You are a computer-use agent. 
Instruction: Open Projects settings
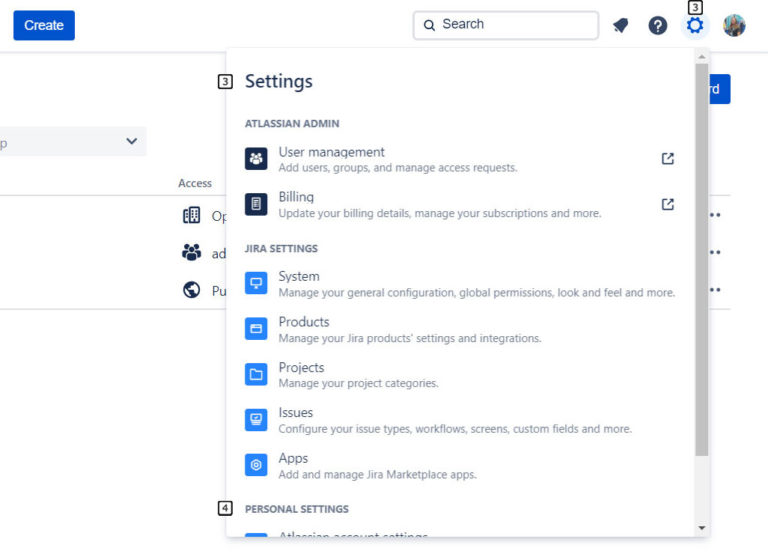[x=460, y=375]
